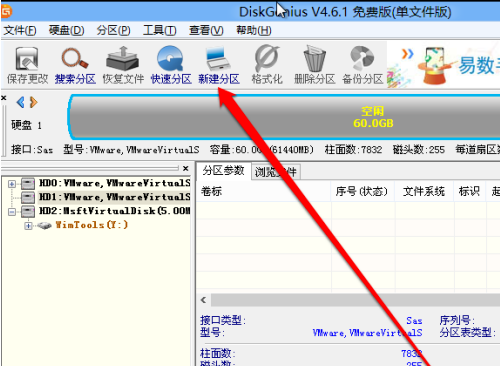The height and width of the screenshot is (366, 500).
Task: Switch to the 分区参数 tab
Action: click(223, 171)
